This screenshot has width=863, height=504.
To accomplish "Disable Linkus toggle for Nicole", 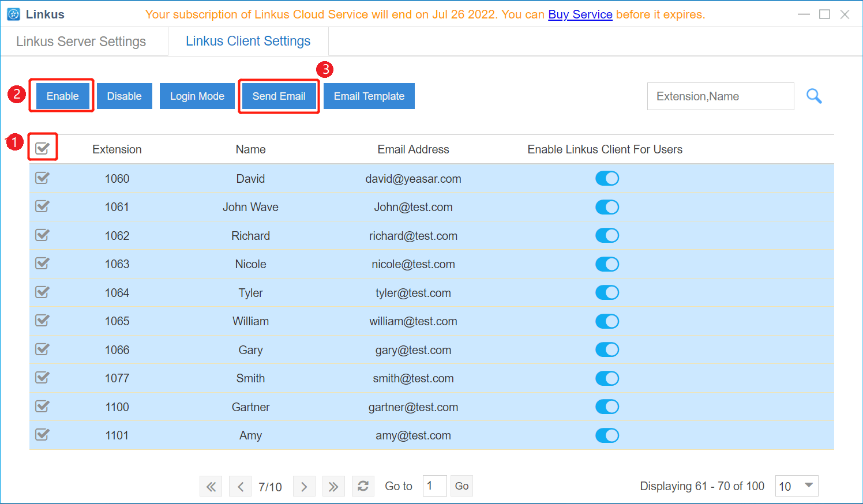I will (607, 264).
